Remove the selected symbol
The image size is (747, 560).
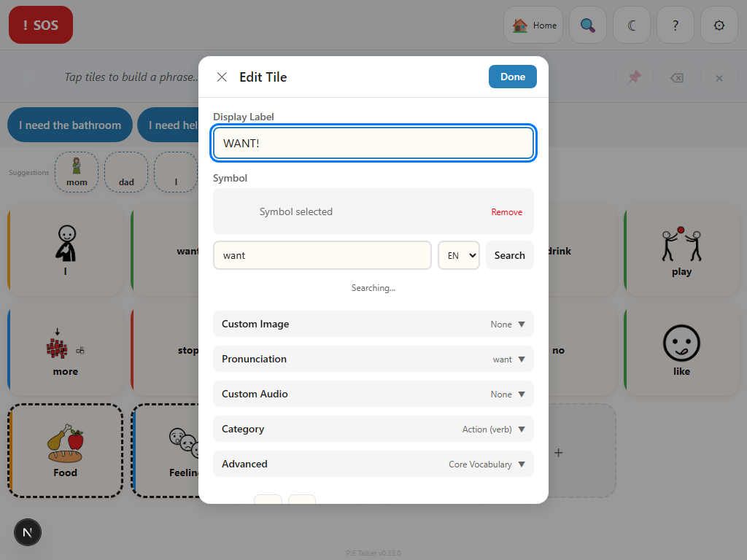(x=506, y=211)
